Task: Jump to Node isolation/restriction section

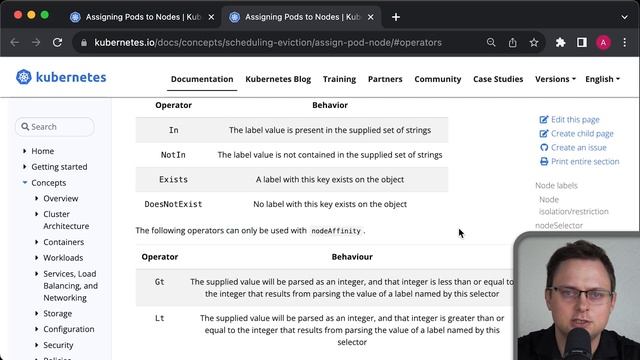Action: tap(573, 205)
